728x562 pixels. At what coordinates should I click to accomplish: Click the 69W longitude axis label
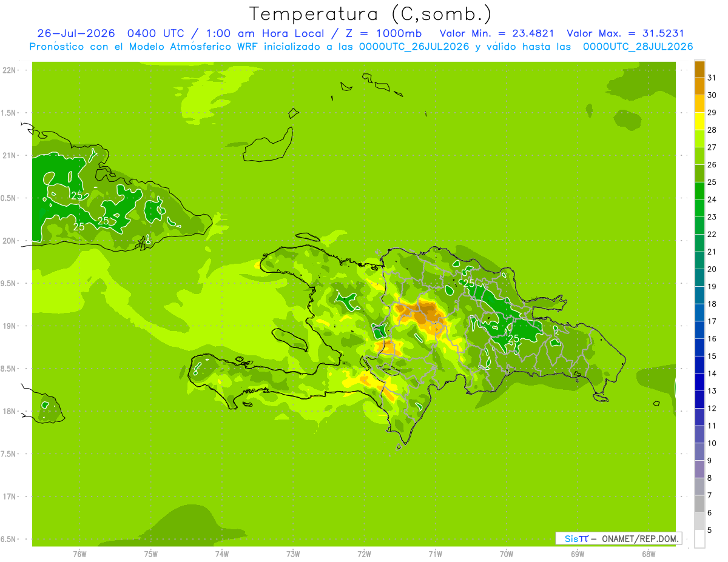click(x=578, y=554)
